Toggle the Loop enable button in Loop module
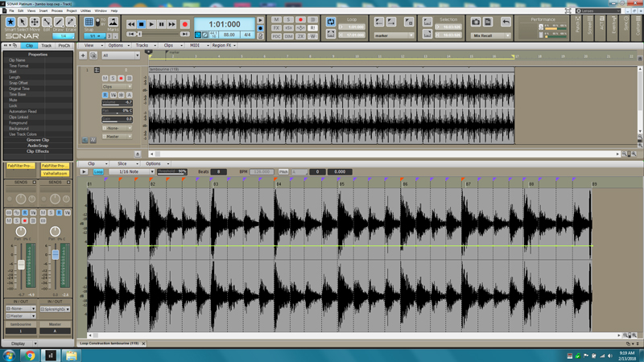 (331, 23)
